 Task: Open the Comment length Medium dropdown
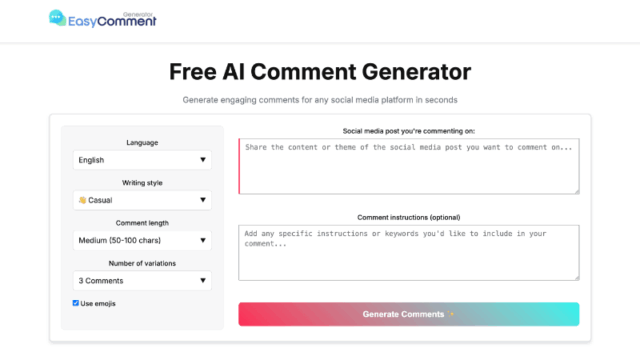[142, 240]
